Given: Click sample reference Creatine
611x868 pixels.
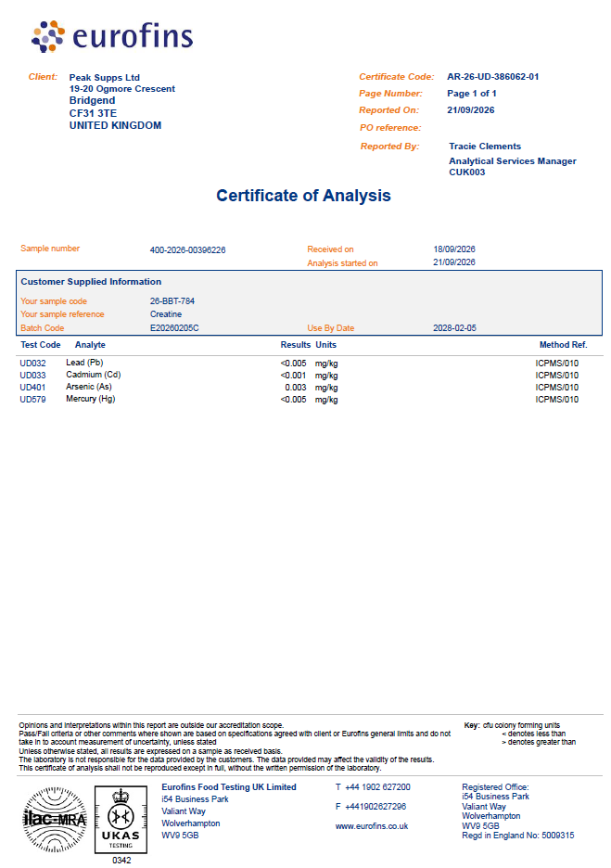Looking at the screenshot, I should point(165,313).
